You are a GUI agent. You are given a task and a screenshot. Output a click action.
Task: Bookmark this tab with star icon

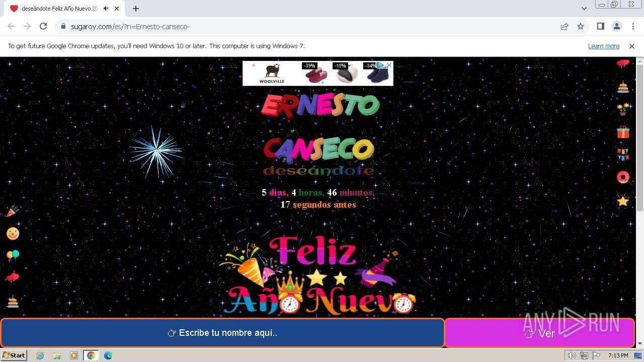[x=581, y=26]
